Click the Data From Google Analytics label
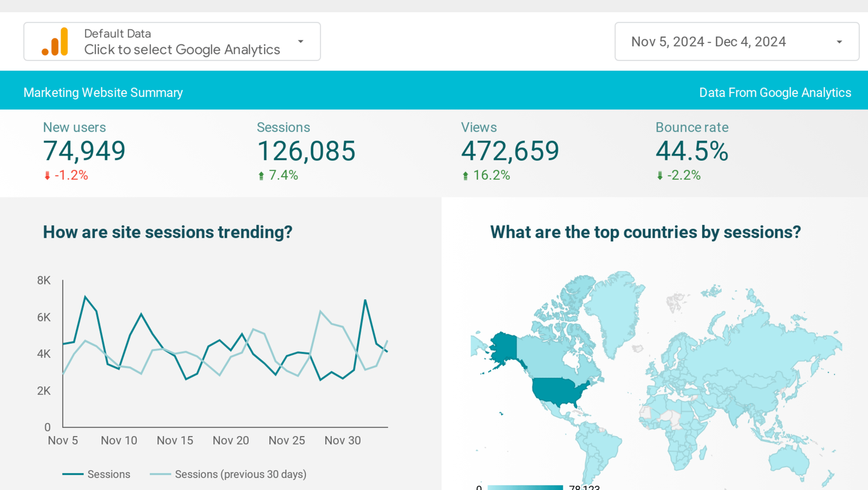The height and width of the screenshot is (490, 868). 775,93
